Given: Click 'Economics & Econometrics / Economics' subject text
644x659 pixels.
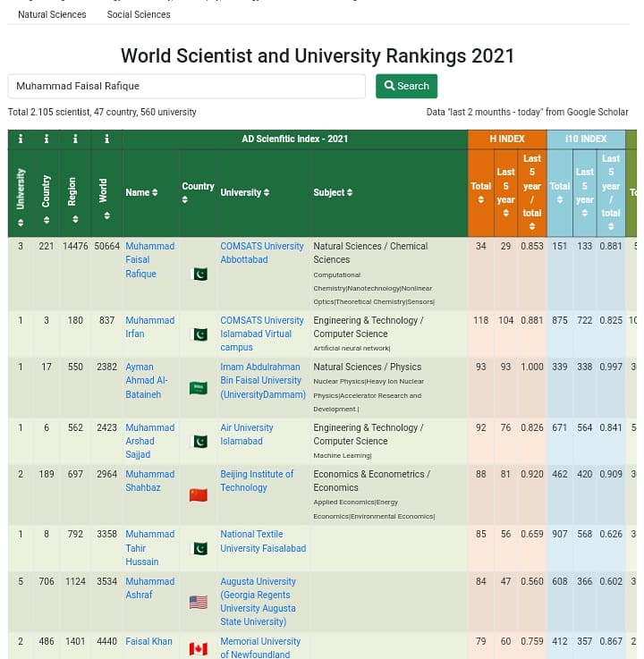Looking at the screenshot, I should tap(371, 481).
